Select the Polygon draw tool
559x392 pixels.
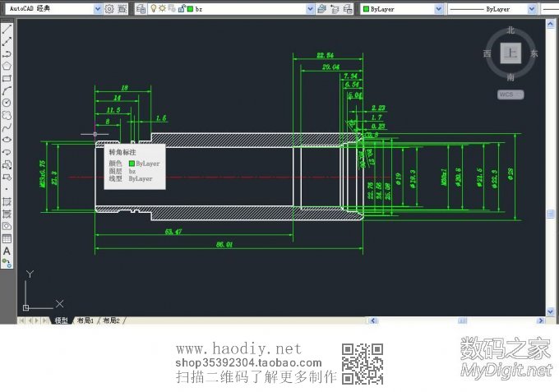click(x=7, y=66)
